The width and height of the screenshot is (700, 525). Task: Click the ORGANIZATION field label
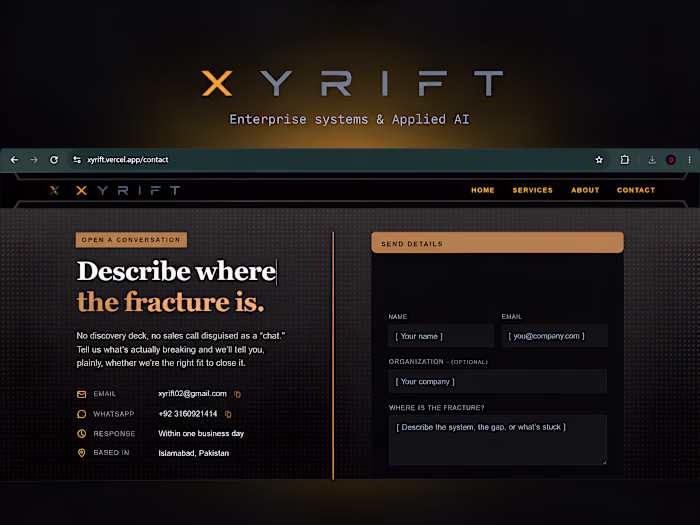(416, 362)
